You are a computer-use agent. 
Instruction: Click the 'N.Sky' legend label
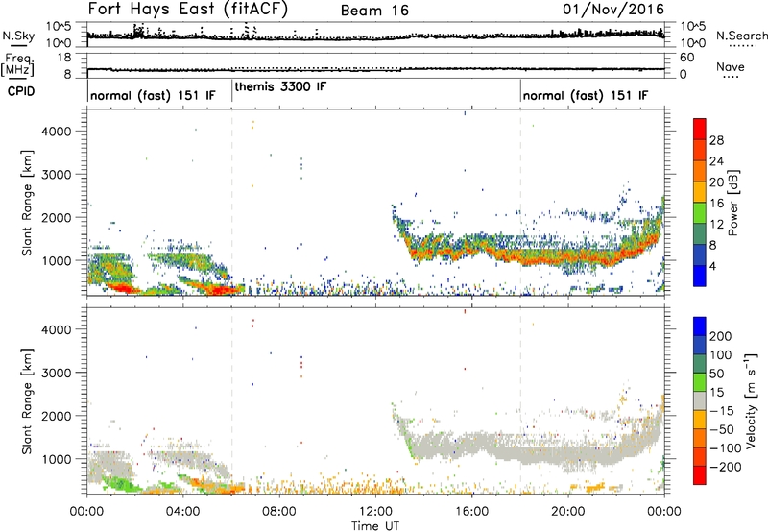tap(18, 36)
